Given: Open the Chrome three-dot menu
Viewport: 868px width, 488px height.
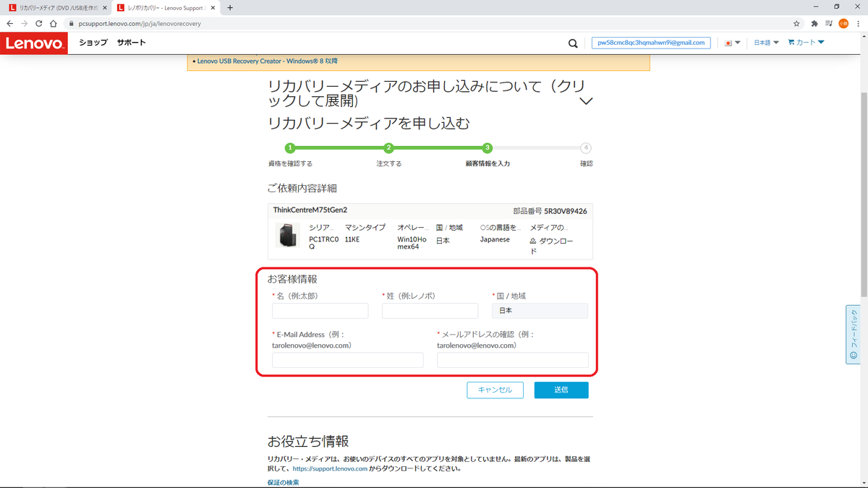Looking at the screenshot, I should click(x=858, y=23).
